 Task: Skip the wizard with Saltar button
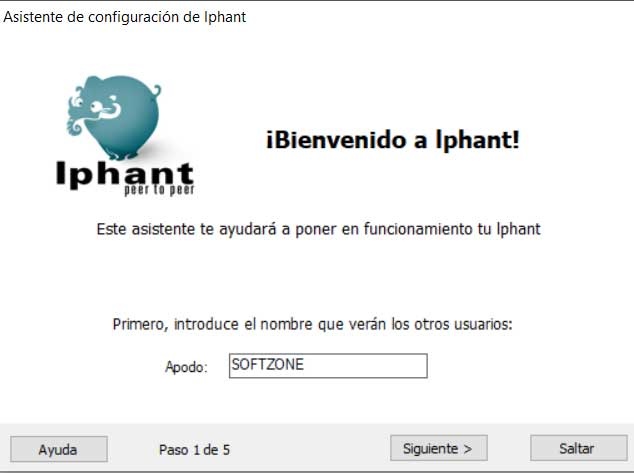[x=579, y=448]
